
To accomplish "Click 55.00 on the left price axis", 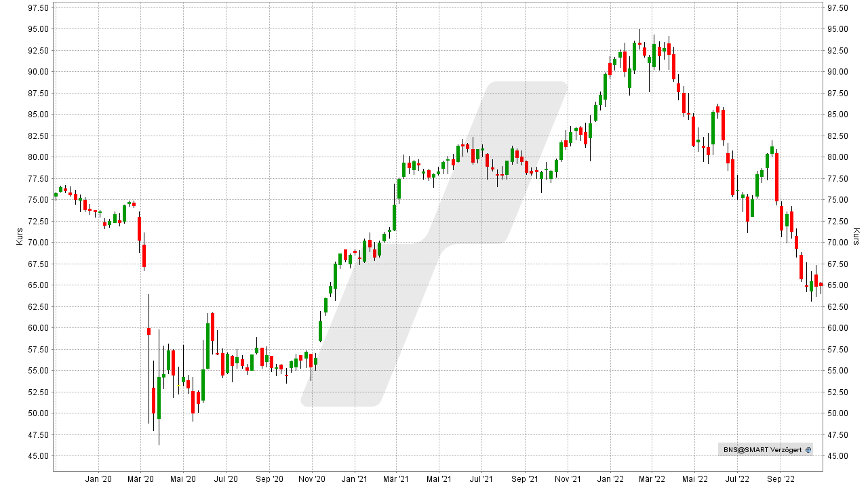I will pyautogui.click(x=38, y=371).
